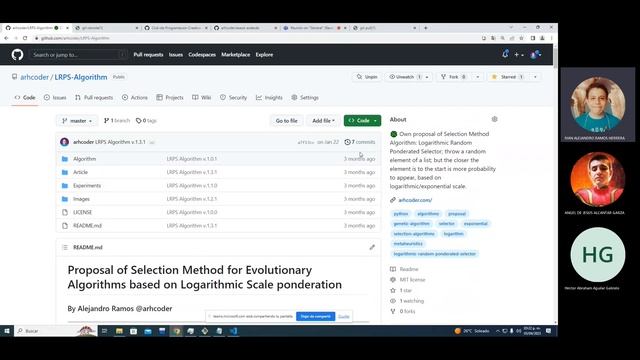Image resolution: width=640 pixels, height=360 pixels.
Task: Open Pull requests in top navigation
Action: (148, 55)
